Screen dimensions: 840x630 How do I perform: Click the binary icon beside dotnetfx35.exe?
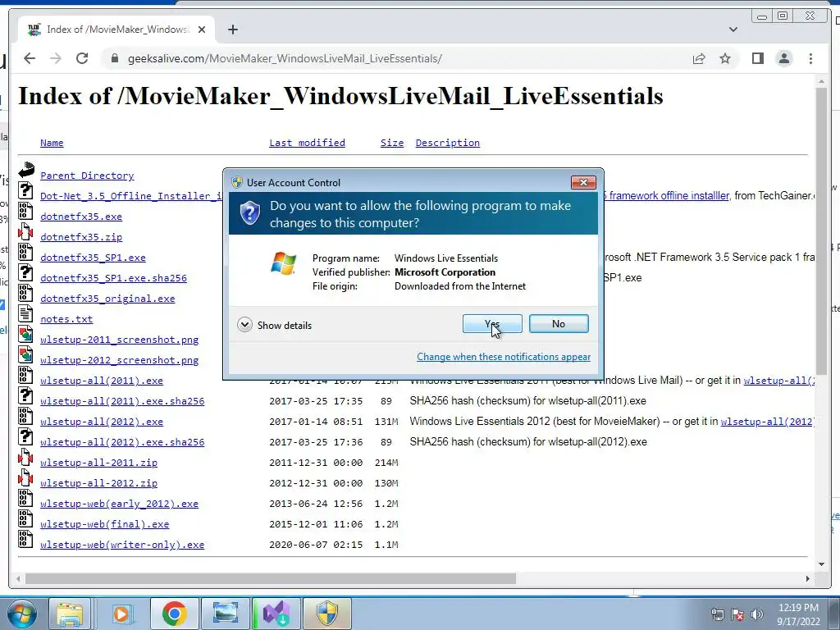click(x=25, y=211)
